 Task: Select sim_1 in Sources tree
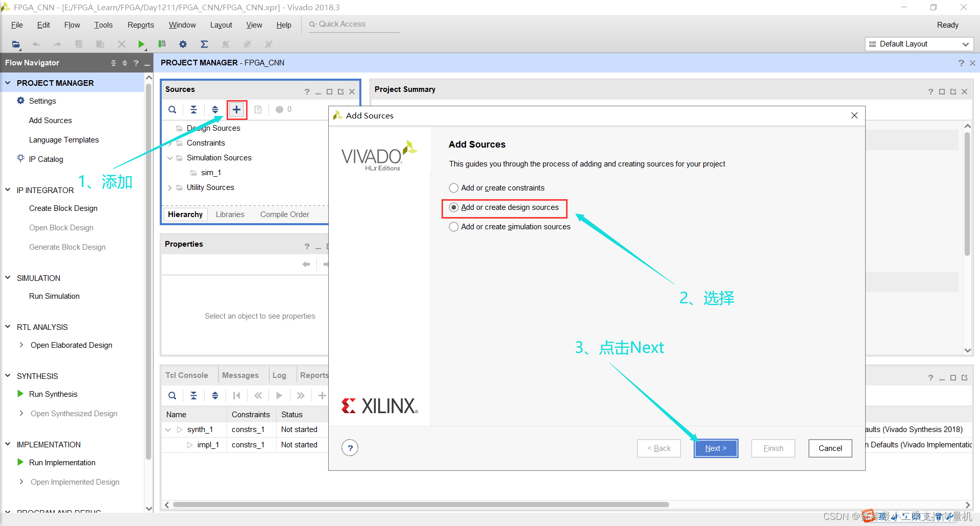tap(211, 173)
